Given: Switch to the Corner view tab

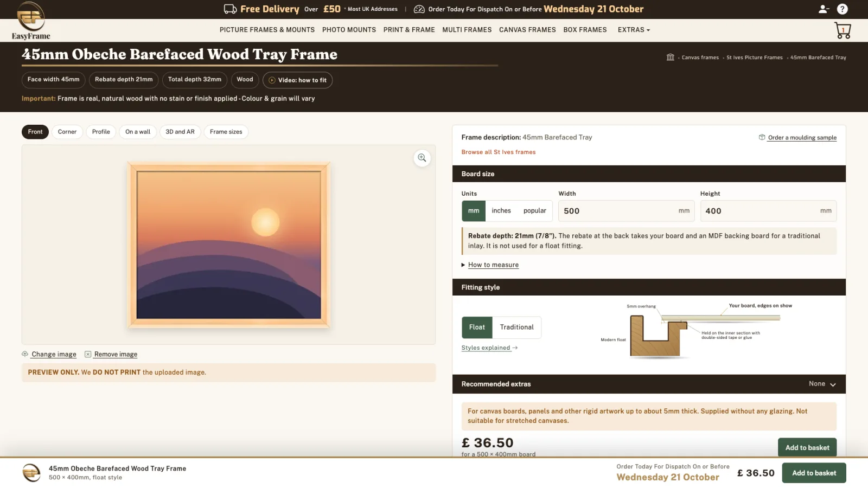Looking at the screenshot, I should pos(67,132).
